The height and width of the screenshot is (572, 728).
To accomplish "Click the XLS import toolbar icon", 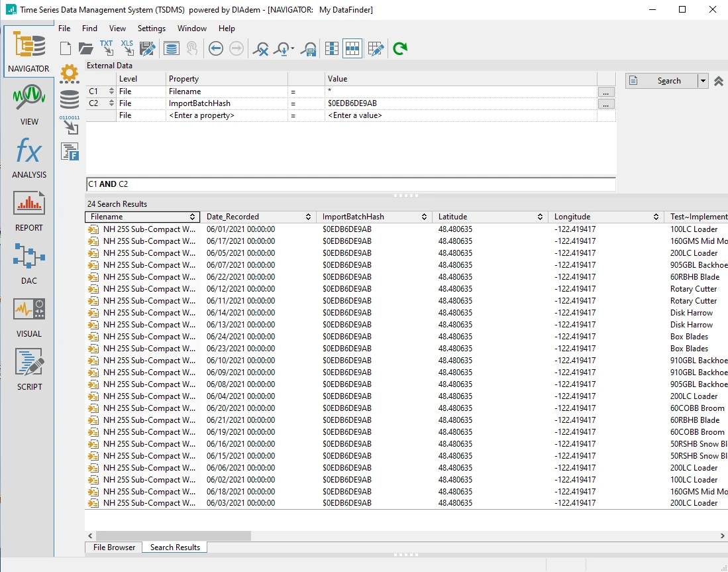I will pos(127,48).
